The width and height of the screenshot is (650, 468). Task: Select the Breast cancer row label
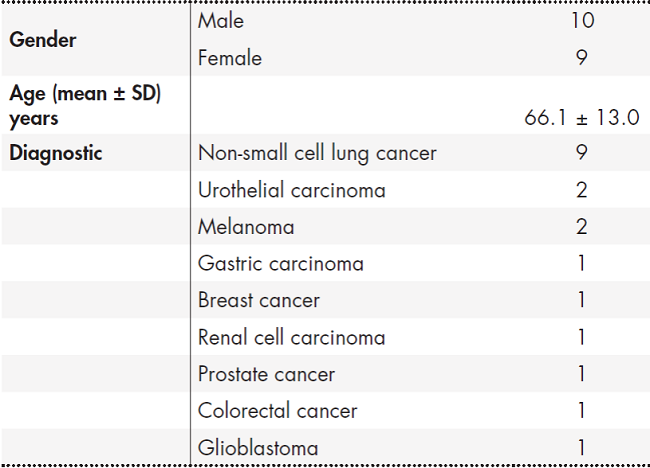click(259, 300)
